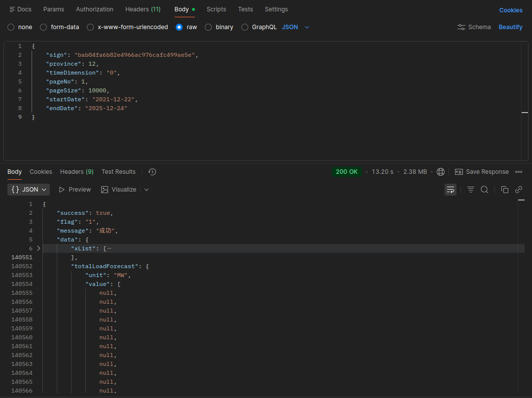Open response history clock icon
Viewport: 532px width, 398px height.
pyautogui.click(x=152, y=172)
